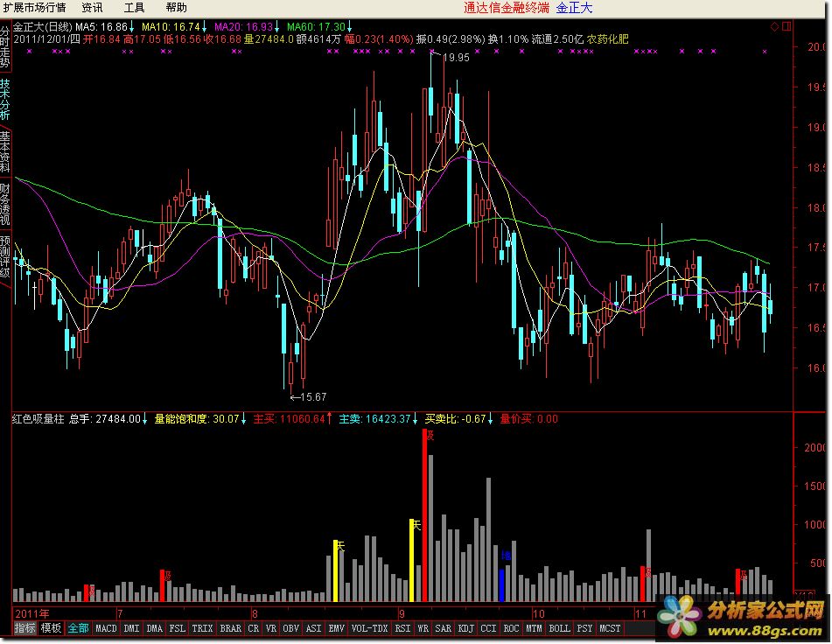Select the 模板 tab at the bottom
The width and height of the screenshot is (832, 644).
tap(51, 628)
